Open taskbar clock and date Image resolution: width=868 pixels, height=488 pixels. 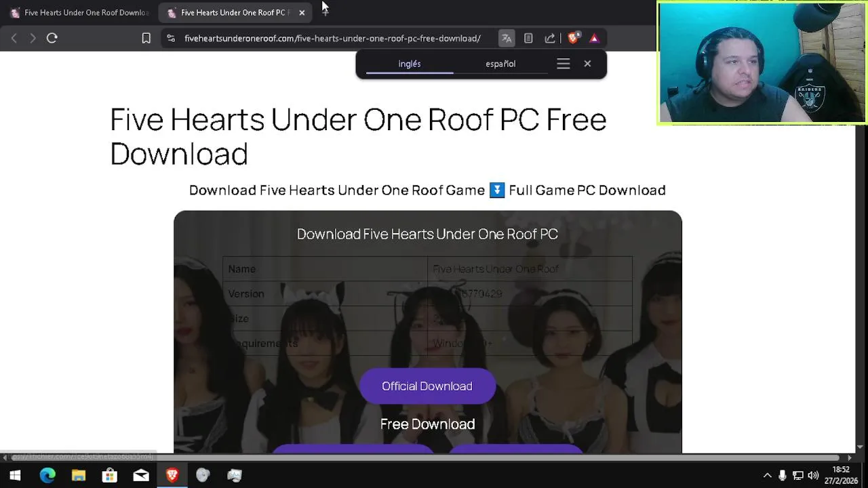pyautogui.click(x=841, y=475)
